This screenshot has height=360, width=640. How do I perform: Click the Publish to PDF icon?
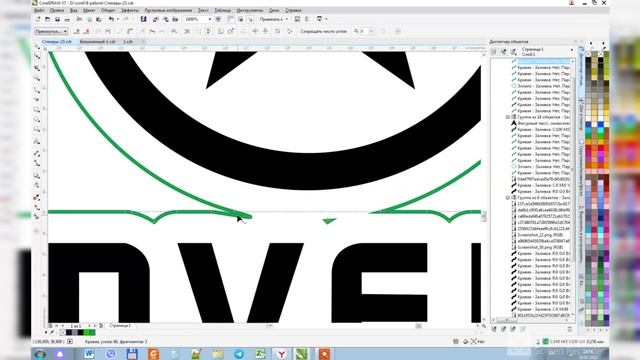[175, 19]
